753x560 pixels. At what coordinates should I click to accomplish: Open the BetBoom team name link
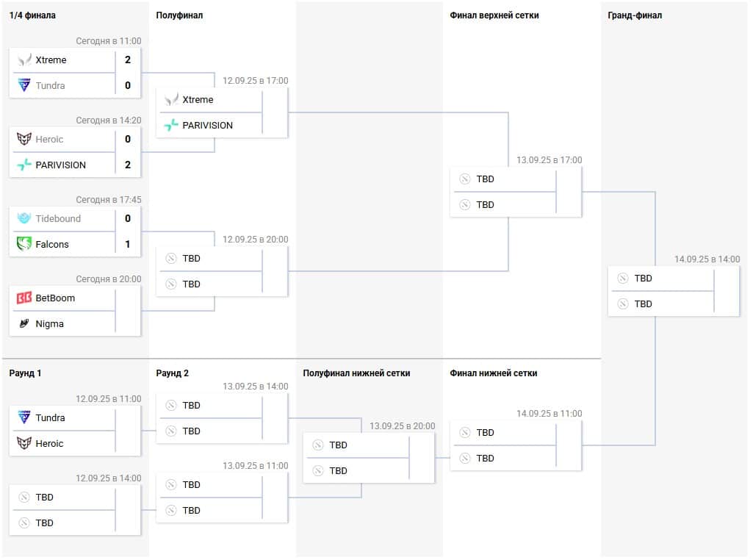pos(55,298)
